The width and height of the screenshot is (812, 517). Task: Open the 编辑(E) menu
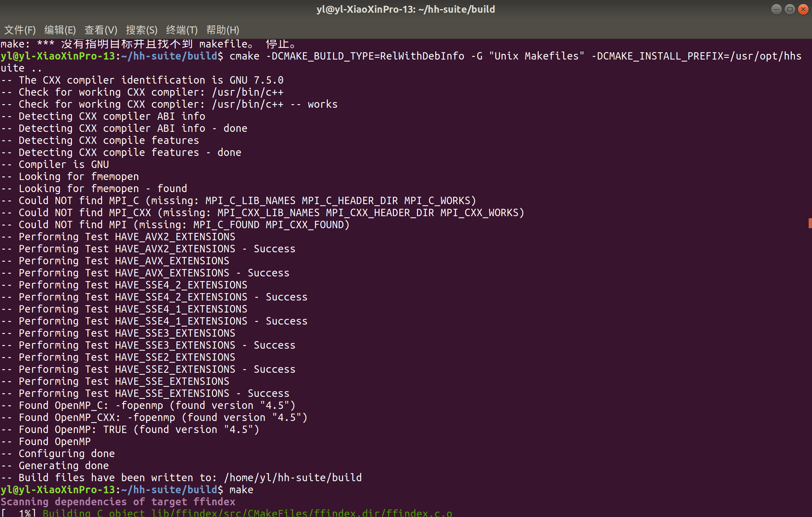click(60, 30)
